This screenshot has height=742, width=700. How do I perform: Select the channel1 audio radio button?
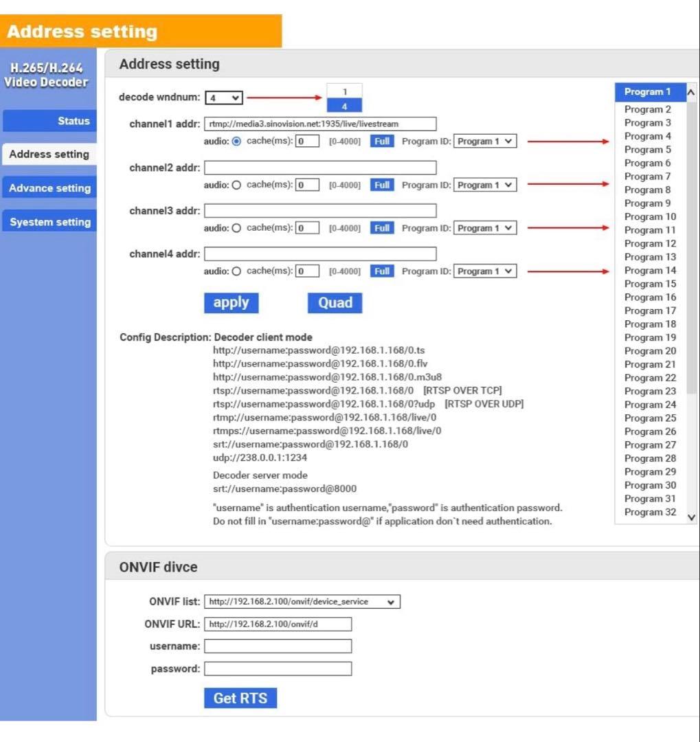tap(237, 142)
